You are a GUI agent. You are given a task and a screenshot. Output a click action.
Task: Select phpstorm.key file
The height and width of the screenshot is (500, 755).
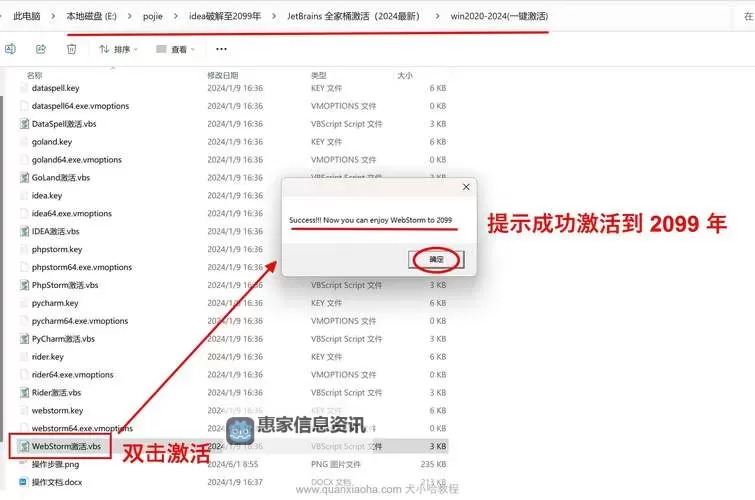(x=57, y=249)
